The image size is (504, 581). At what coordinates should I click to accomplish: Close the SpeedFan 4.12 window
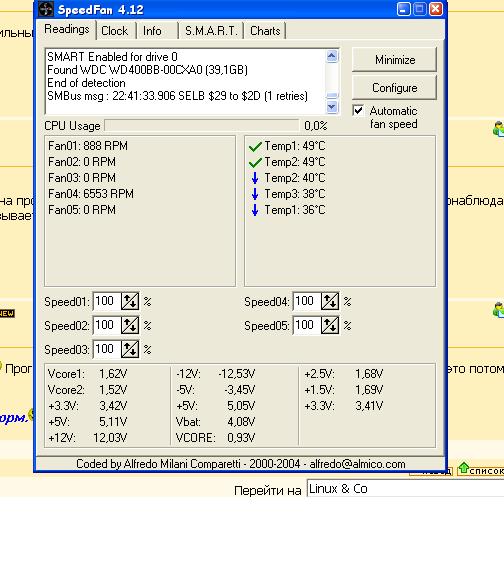tap(435, 9)
